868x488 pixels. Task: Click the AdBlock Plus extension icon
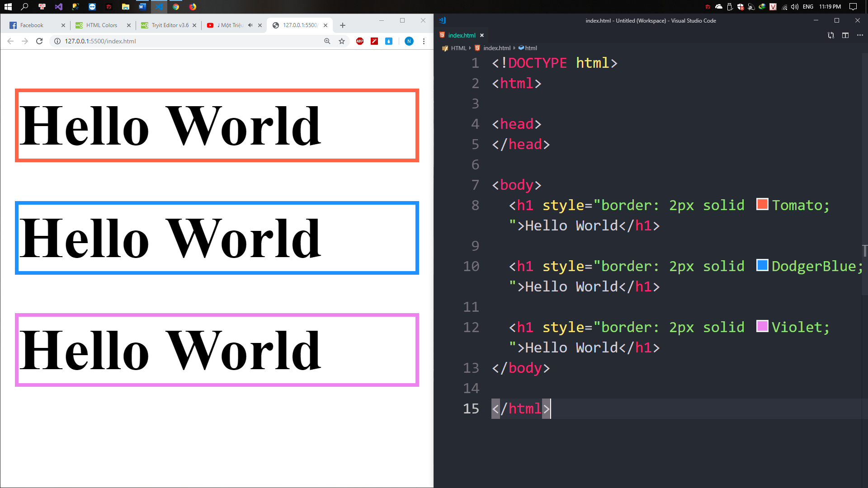point(360,41)
